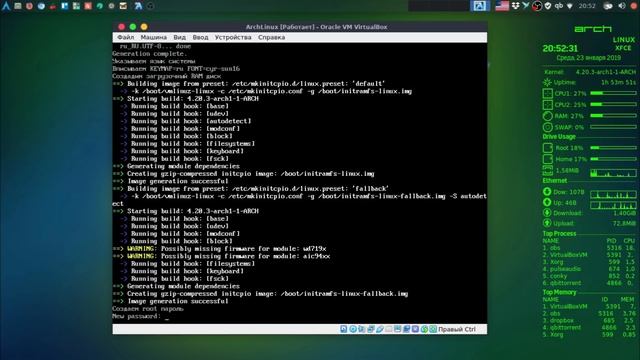Open the Файл menu in VirtualBox

(x=125, y=37)
